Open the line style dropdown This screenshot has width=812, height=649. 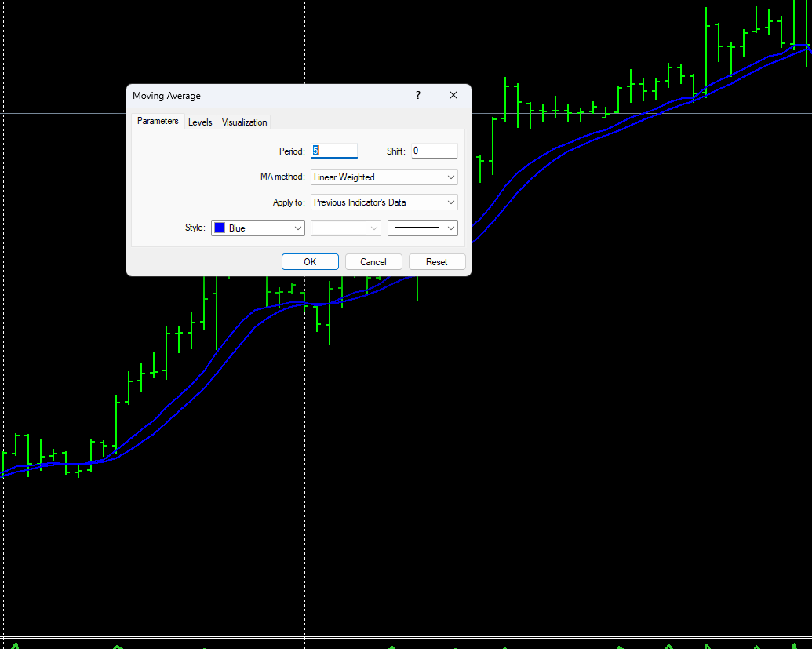coord(346,228)
